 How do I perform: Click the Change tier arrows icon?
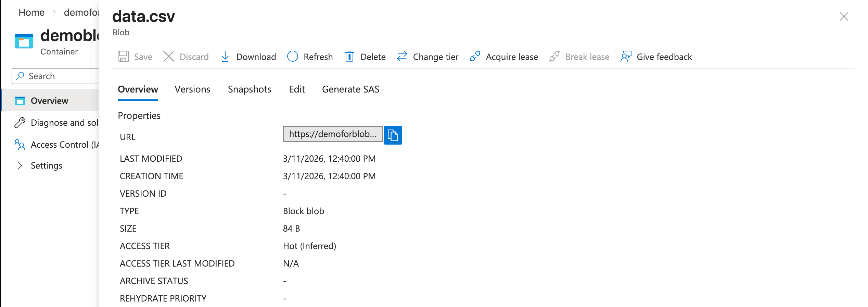[402, 56]
